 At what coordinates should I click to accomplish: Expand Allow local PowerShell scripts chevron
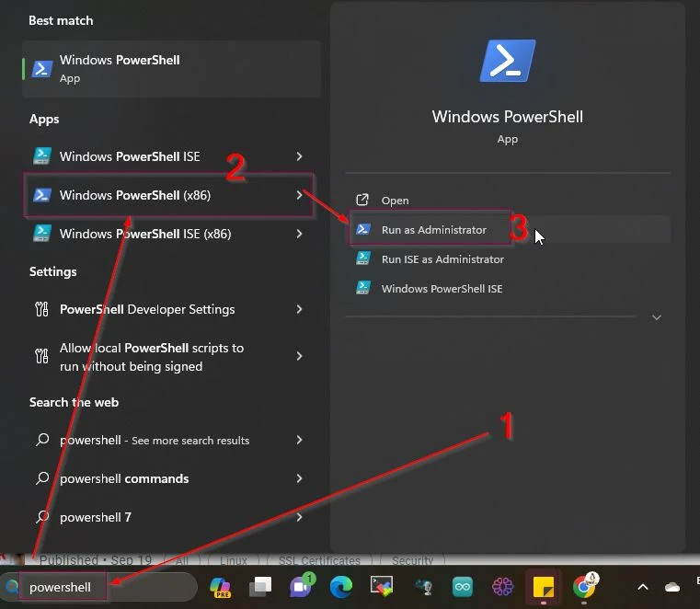point(299,356)
